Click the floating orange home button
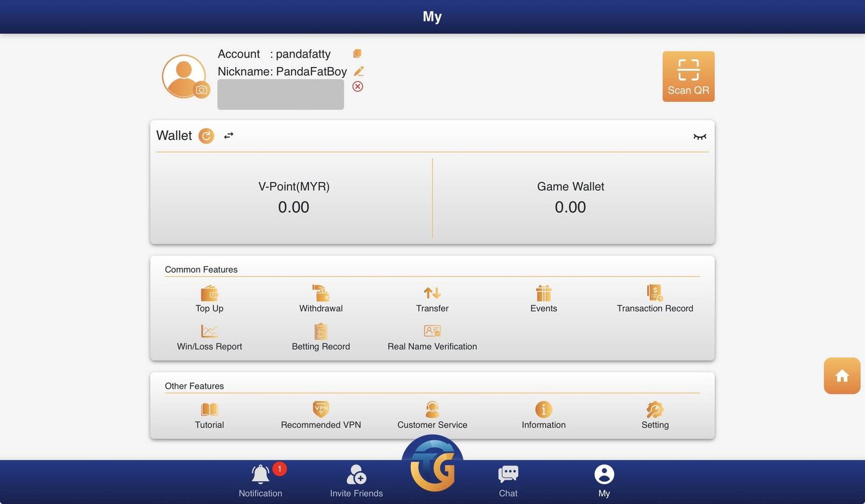 pos(842,376)
